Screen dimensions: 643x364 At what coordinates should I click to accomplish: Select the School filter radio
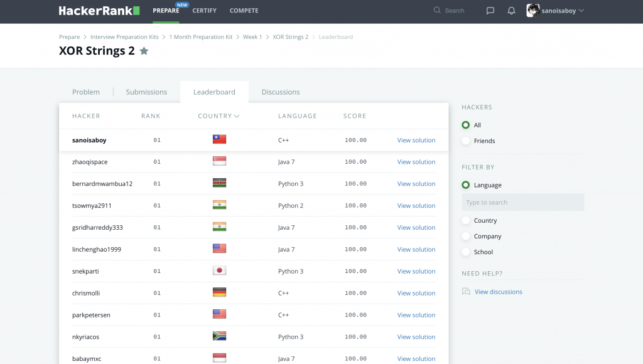pyautogui.click(x=465, y=252)
